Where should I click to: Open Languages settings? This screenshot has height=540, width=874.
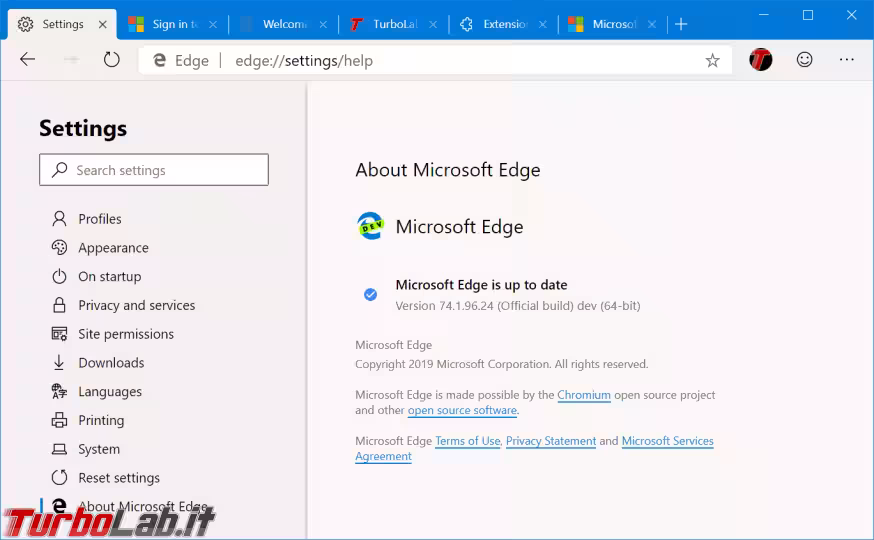coord(110,392)
